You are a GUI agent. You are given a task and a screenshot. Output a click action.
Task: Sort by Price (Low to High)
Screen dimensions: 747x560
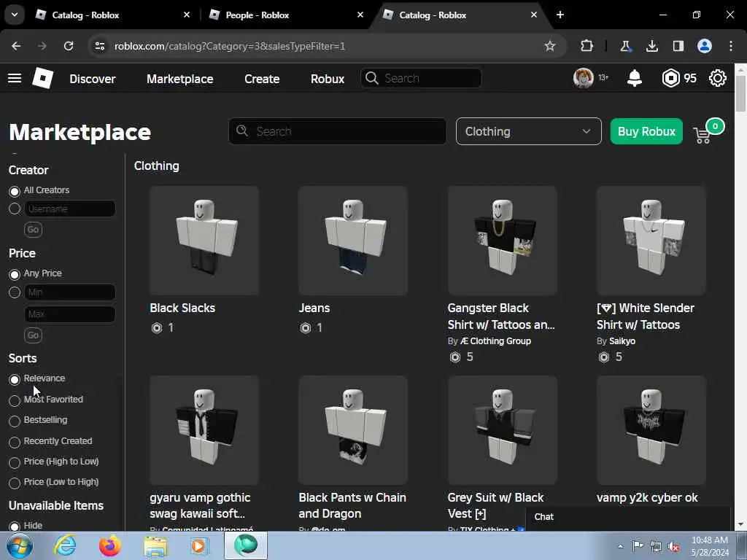point(15,483)
